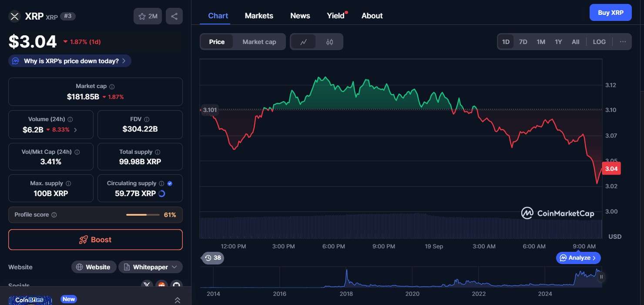This screenshot has width=644, height=305.
Task: Click the AI icon in price-down banner
Action: 15,61
